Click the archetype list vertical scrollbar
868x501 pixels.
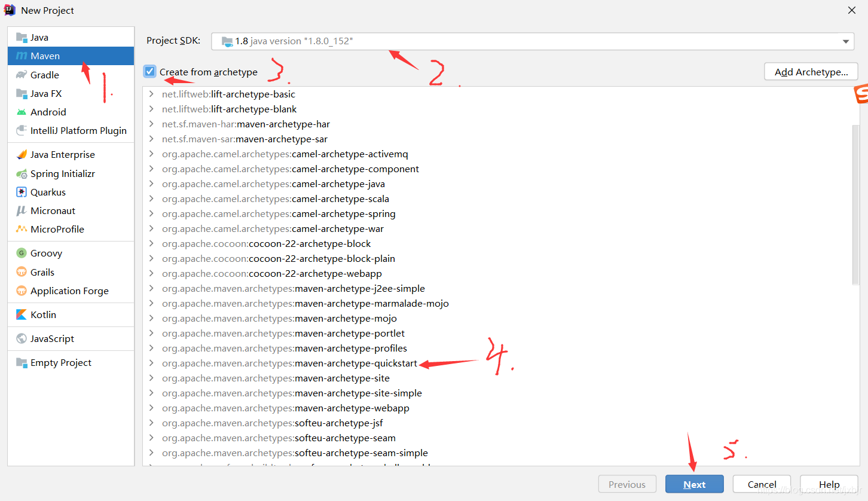tap(855, 204)
